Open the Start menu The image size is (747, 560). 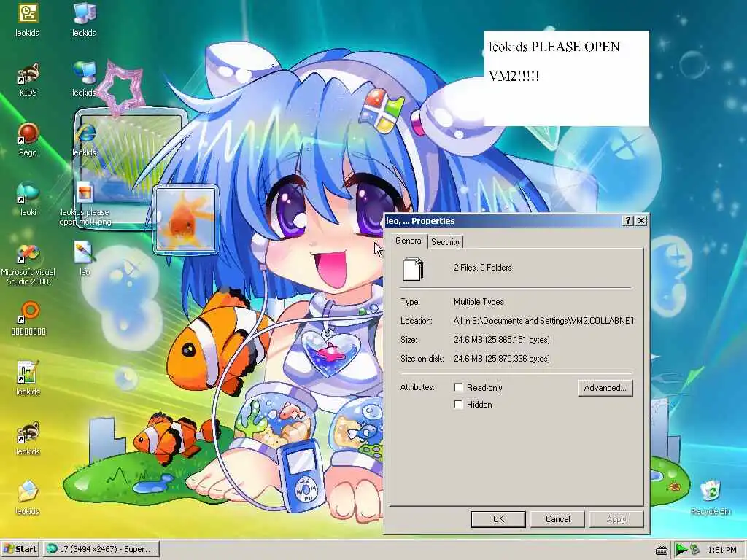[x=20, y=549]
